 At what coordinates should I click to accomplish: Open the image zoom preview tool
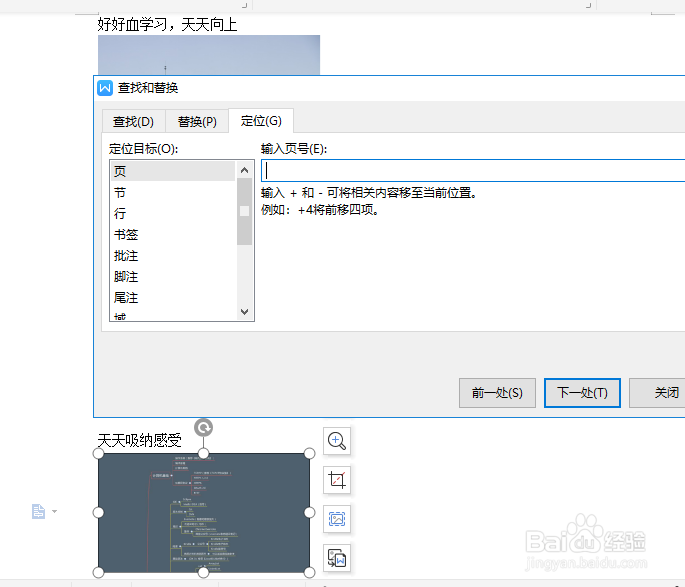click(337, 441)
